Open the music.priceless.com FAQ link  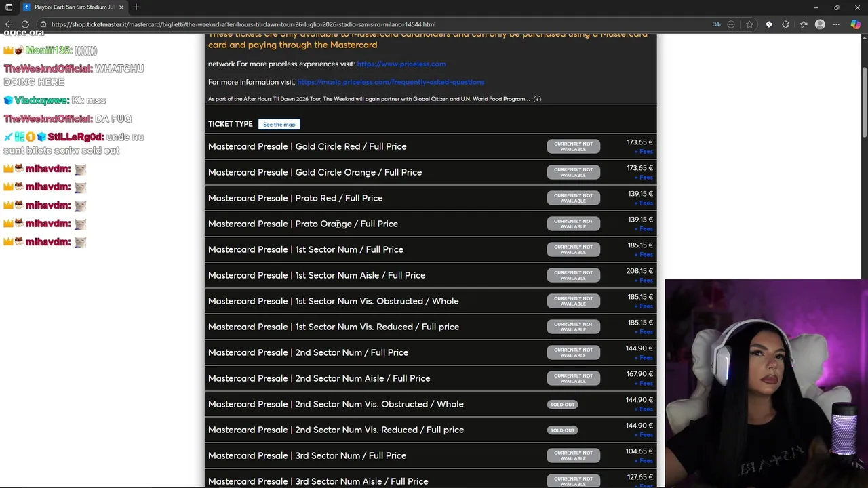tap(391, 82)
